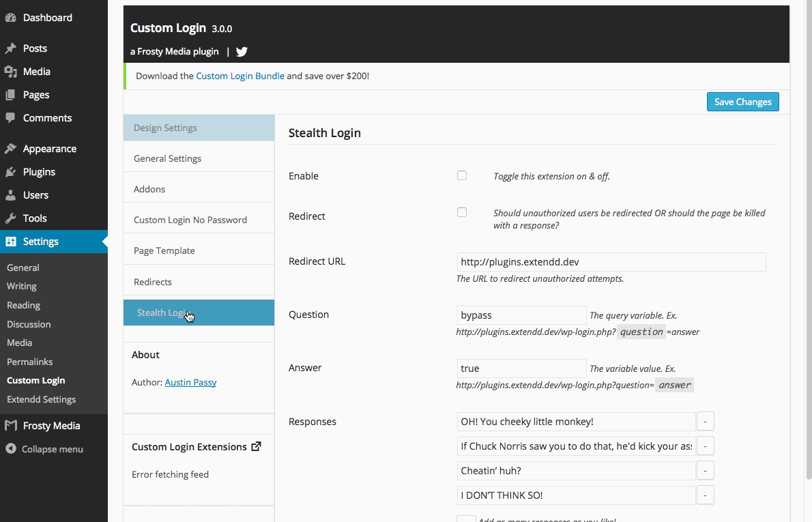Open Extendd Settings submenu item
Viewport: 812px width, 522px height.
[42, 399]
